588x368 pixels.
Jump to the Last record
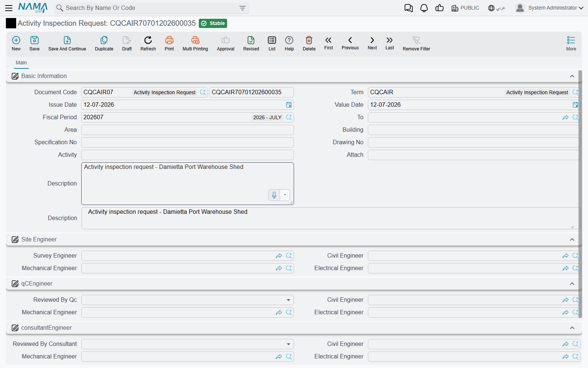point(390,43)
